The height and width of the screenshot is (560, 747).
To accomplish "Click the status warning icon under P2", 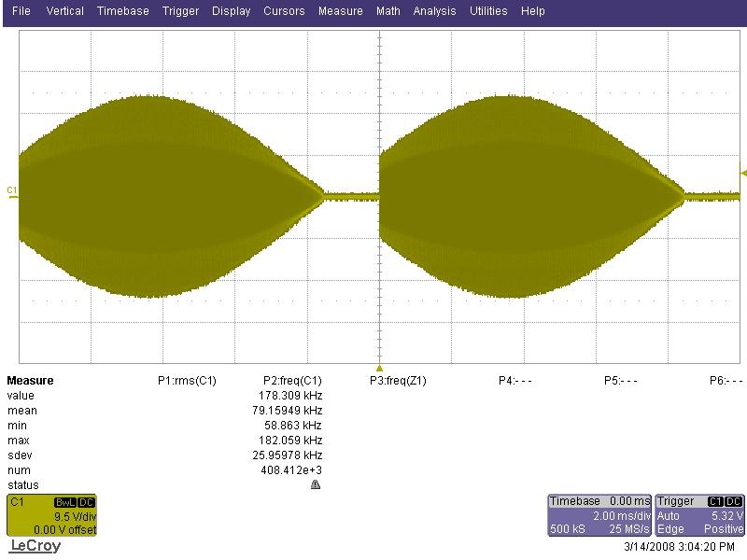I will tap(316, 484).
